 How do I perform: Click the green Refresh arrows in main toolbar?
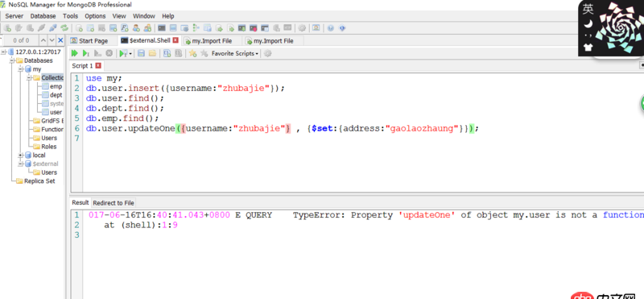coord(64,28)
